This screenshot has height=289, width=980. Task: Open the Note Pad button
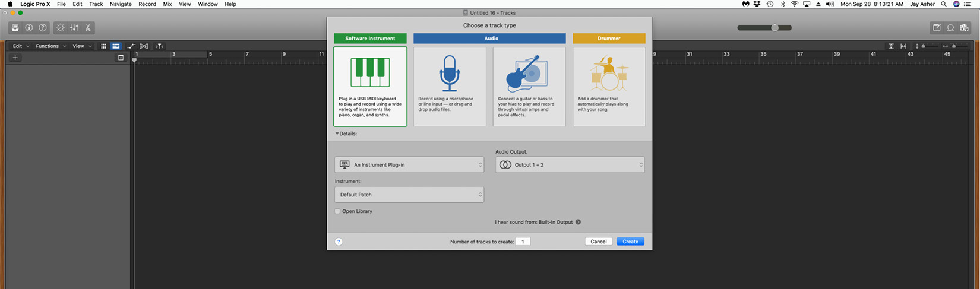point(937,27)
